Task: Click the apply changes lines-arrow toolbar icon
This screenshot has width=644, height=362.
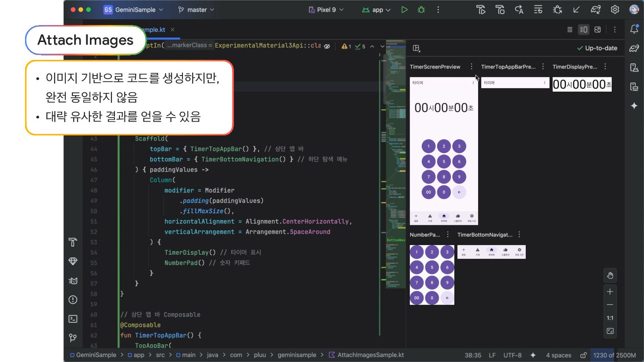Action: [538, 9]
